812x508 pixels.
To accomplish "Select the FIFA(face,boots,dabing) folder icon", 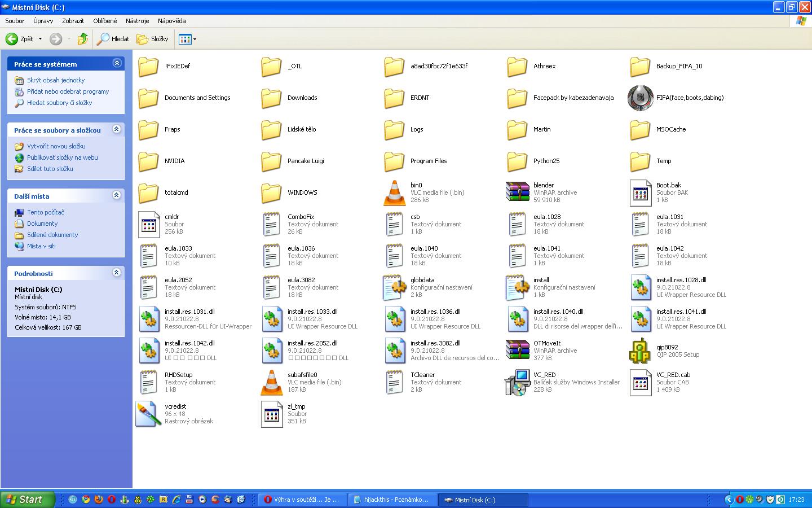I will [640, 98].
